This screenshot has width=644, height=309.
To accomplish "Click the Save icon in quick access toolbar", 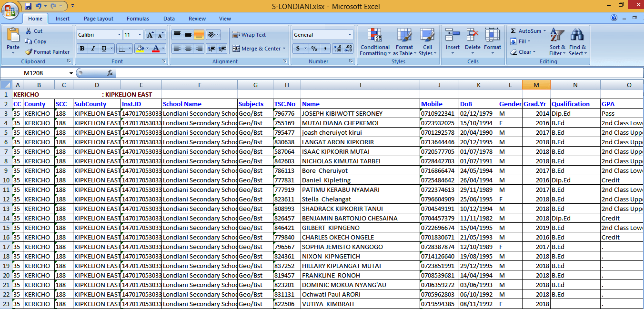I will point(28,6).
